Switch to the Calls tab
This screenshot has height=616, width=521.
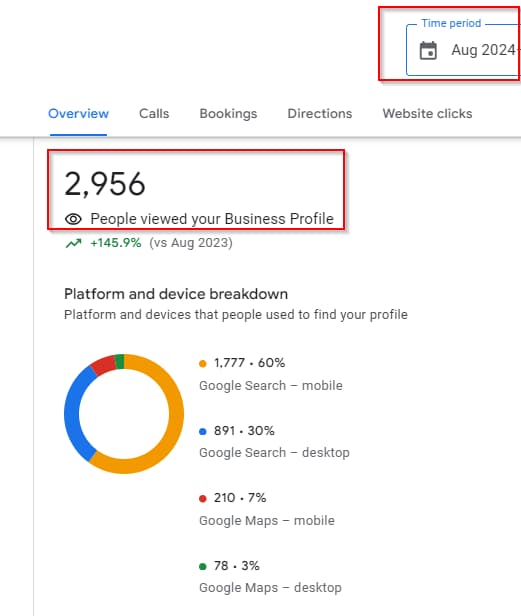(154, 114)
